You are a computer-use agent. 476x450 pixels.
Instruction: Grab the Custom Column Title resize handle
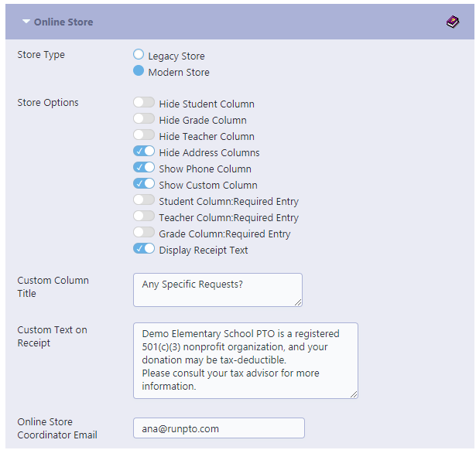(x=298, y=302)
